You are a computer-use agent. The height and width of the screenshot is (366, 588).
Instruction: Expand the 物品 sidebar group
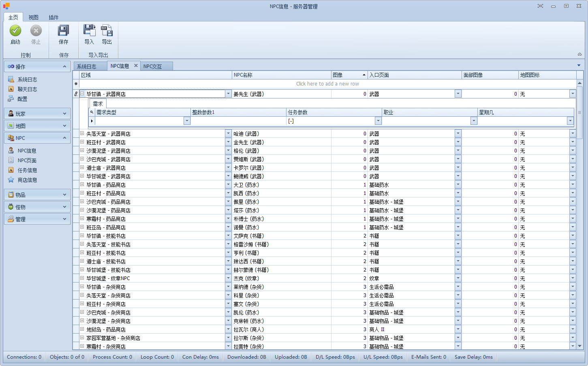click(x=37, y=195)
